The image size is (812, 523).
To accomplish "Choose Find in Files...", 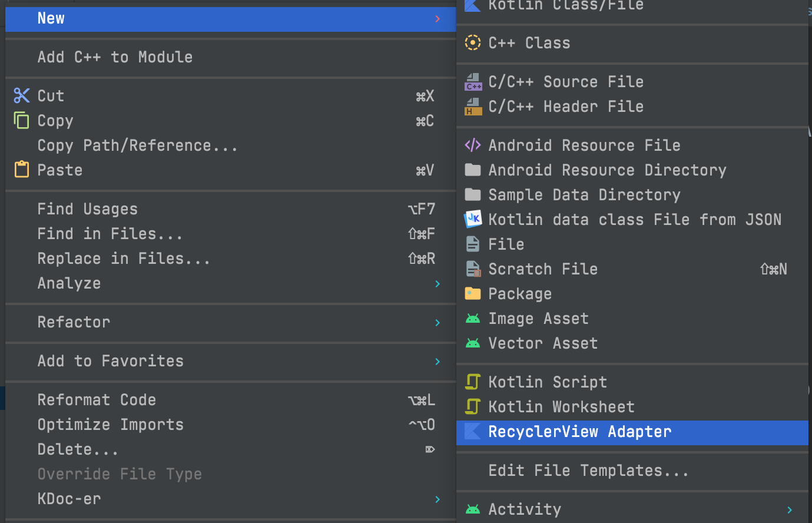I will (x=230, y=234).
